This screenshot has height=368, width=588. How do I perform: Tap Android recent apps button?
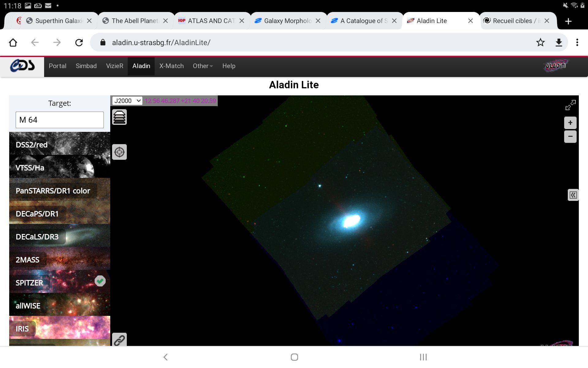tap(423, 357)
